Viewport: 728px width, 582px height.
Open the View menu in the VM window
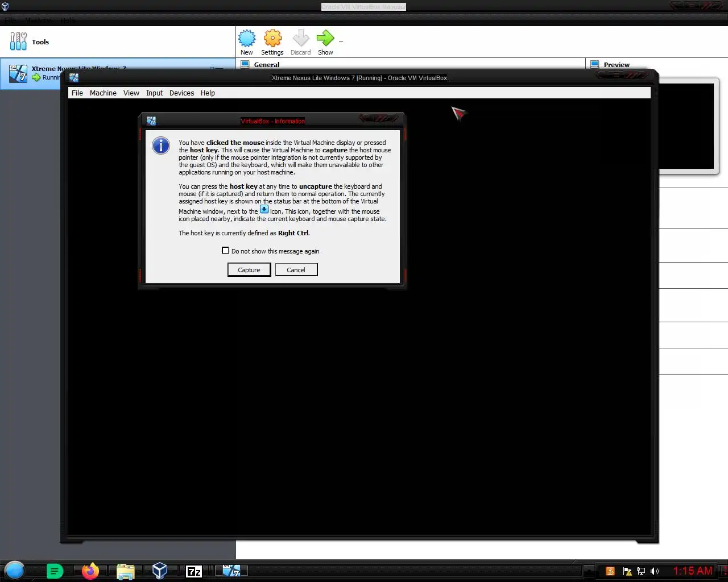point(131,93)
